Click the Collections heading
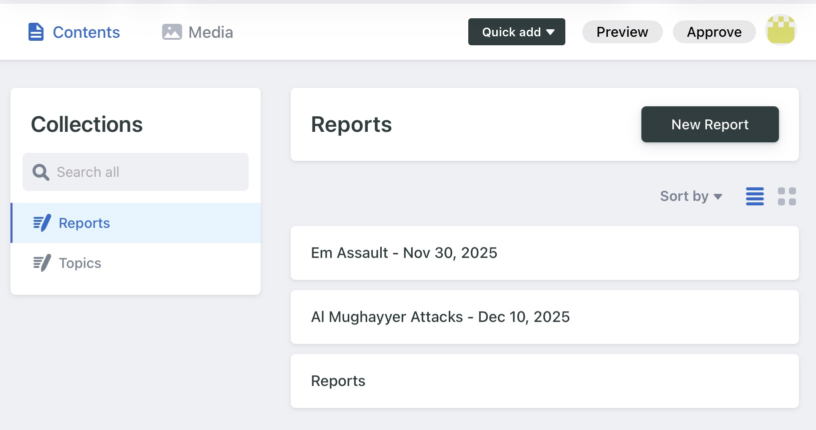The image size is (816, 430). (86, 124)
